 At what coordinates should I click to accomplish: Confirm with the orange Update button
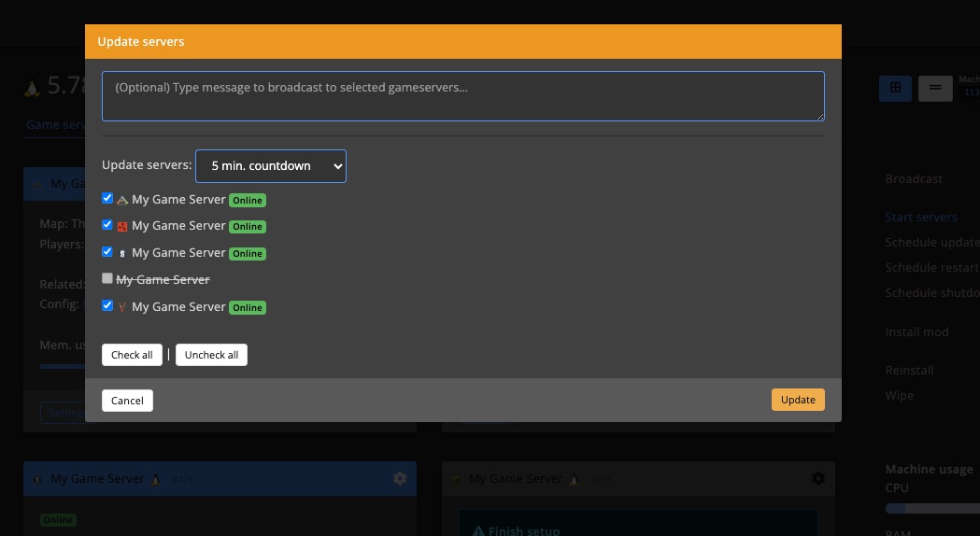798,400
